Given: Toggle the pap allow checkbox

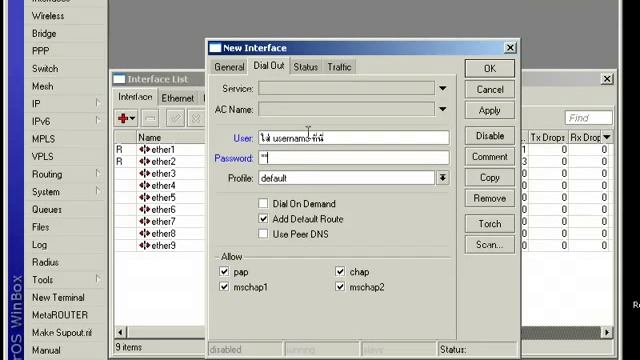Looking at the screenshot, I should pos(224,271).
